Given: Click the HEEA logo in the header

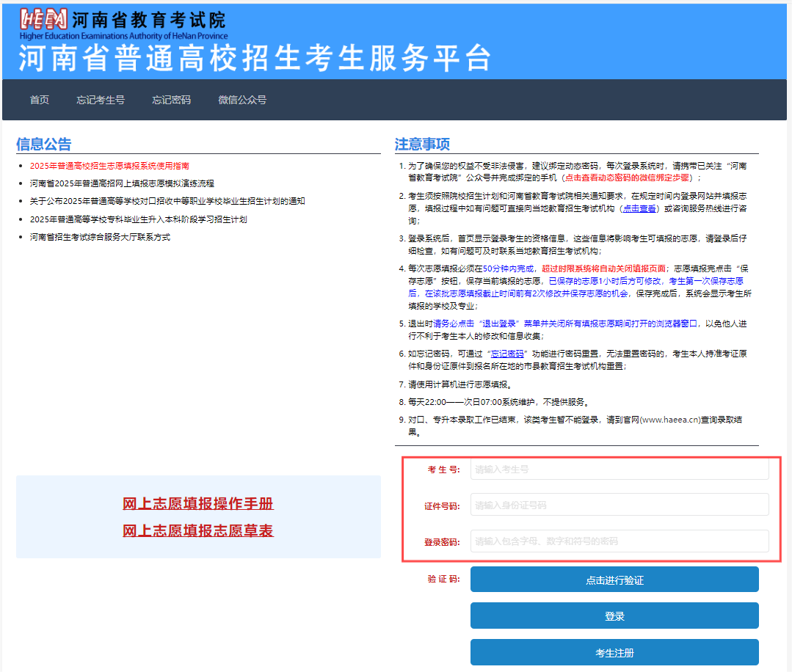Looking at the screenshot, I should click(43, 20).
